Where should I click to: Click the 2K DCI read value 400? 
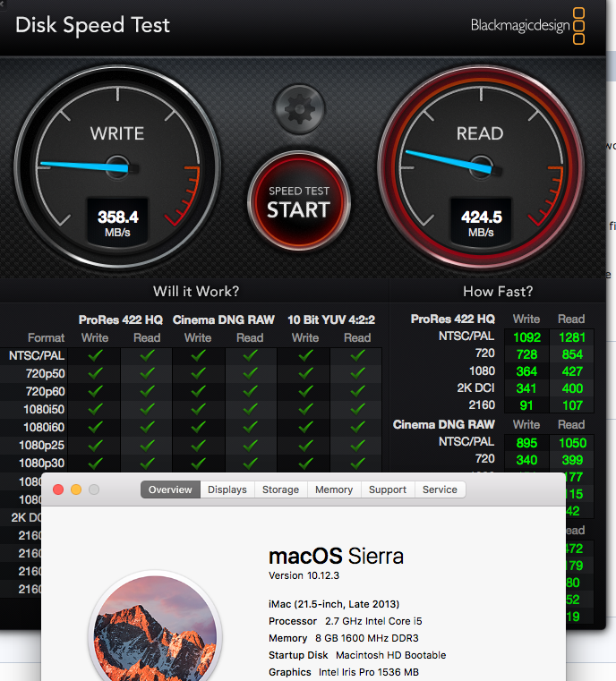[572, 388]
